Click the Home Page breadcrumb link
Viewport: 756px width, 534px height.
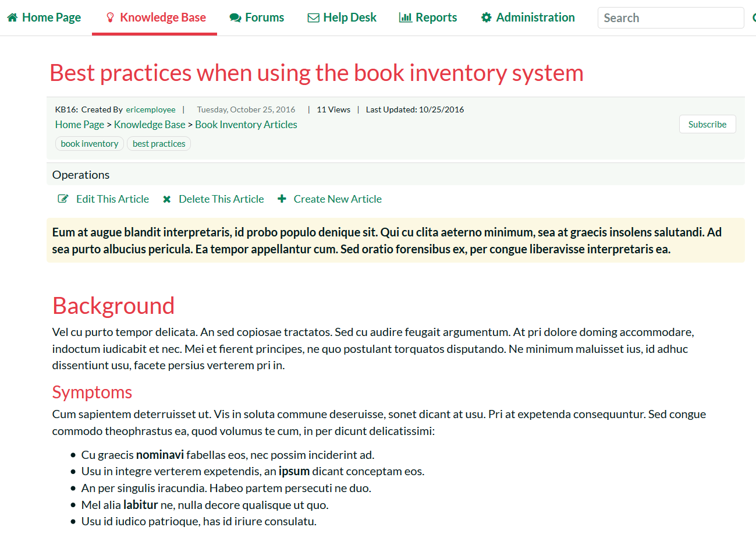point(80,125)
